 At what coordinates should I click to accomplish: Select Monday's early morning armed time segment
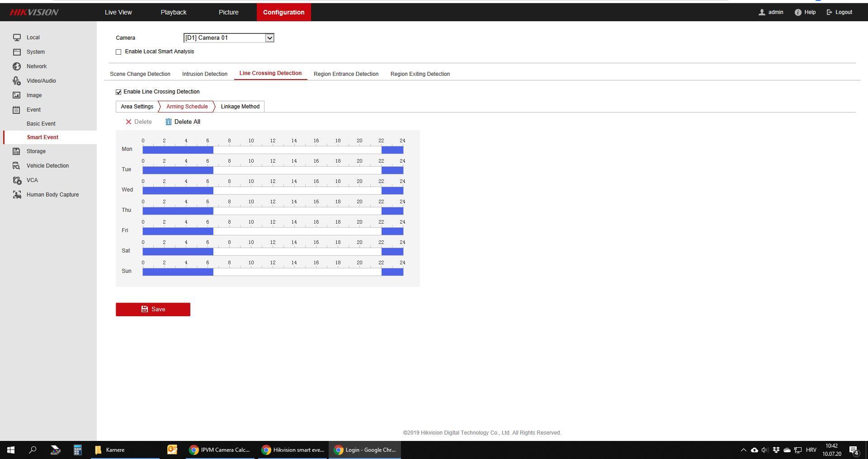(178, 150)
